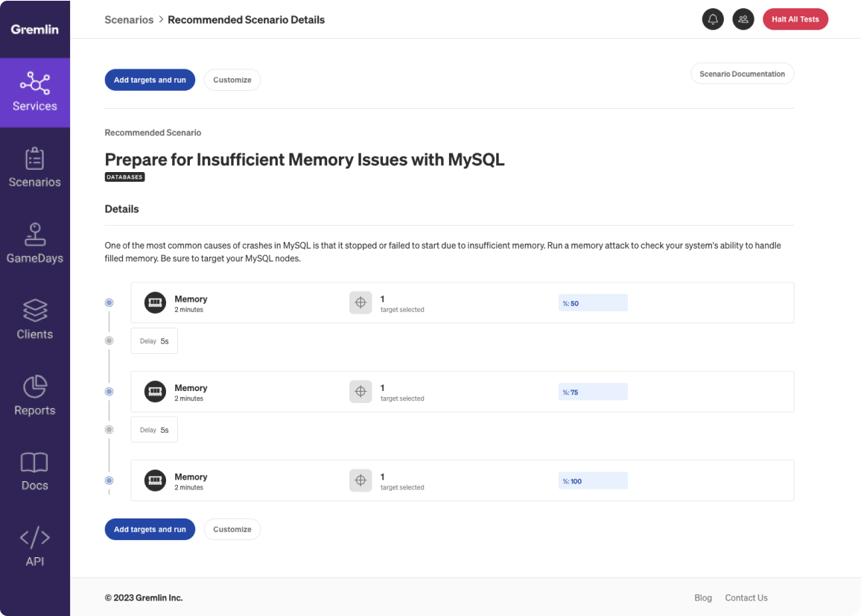Open the API section
The image size is (861, 616).
coord(35,547)
